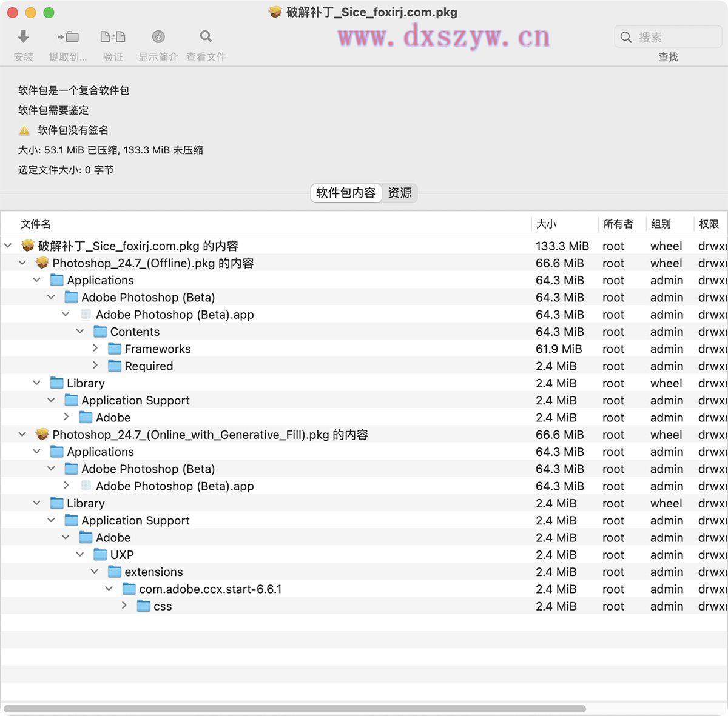
Task: Expand the Required folder
Action: pos(95,365)
